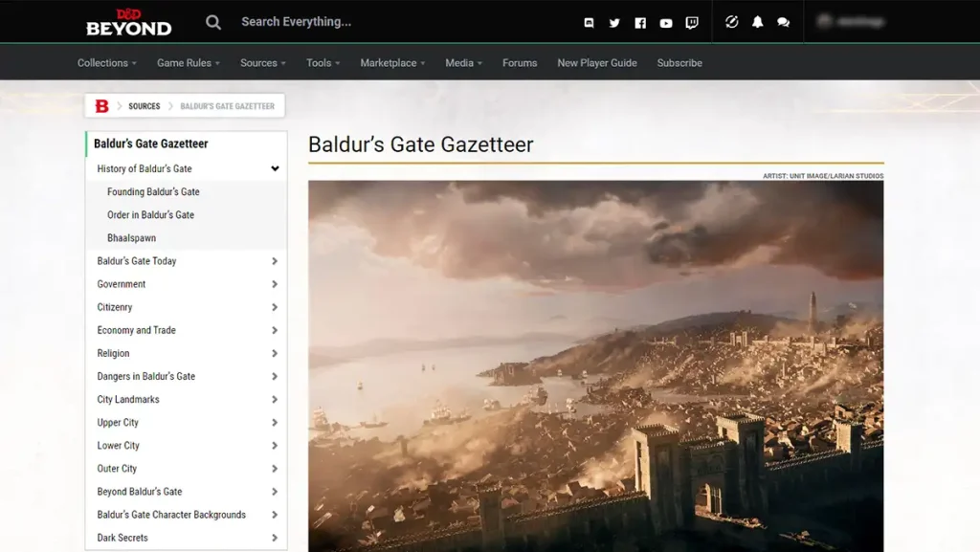Open the Discord icon in header
980x552 pixels.
[589, 22]
